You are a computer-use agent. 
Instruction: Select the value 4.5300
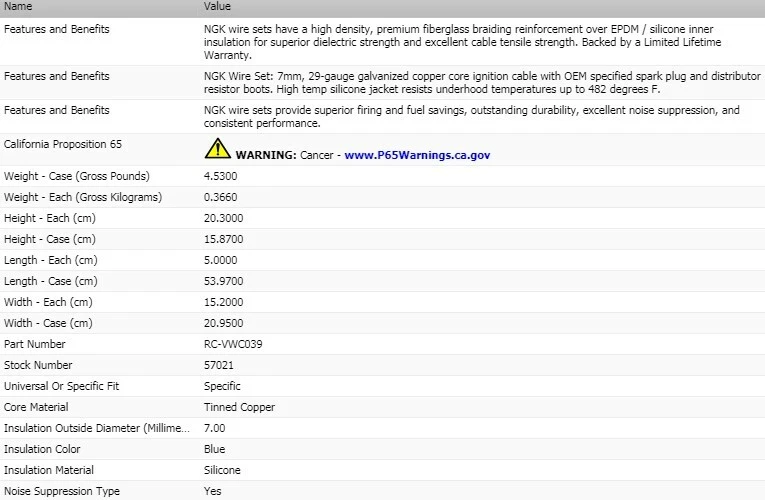(x=221, y=176)
